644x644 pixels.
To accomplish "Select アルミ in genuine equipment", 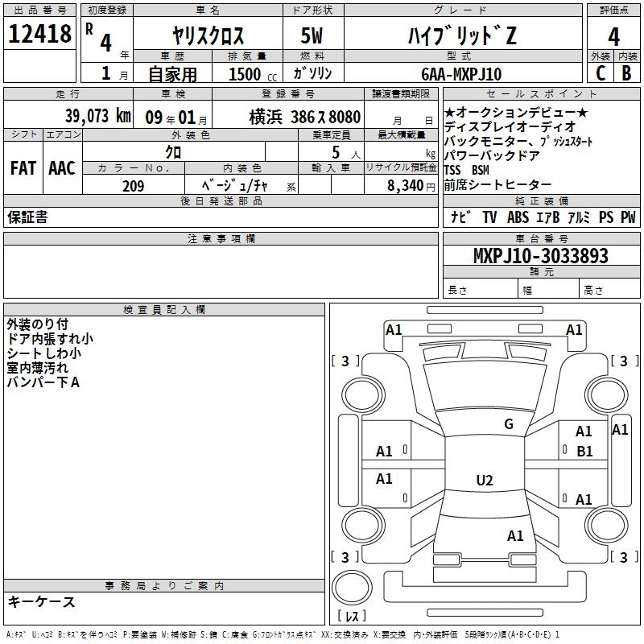I will 579,217.
